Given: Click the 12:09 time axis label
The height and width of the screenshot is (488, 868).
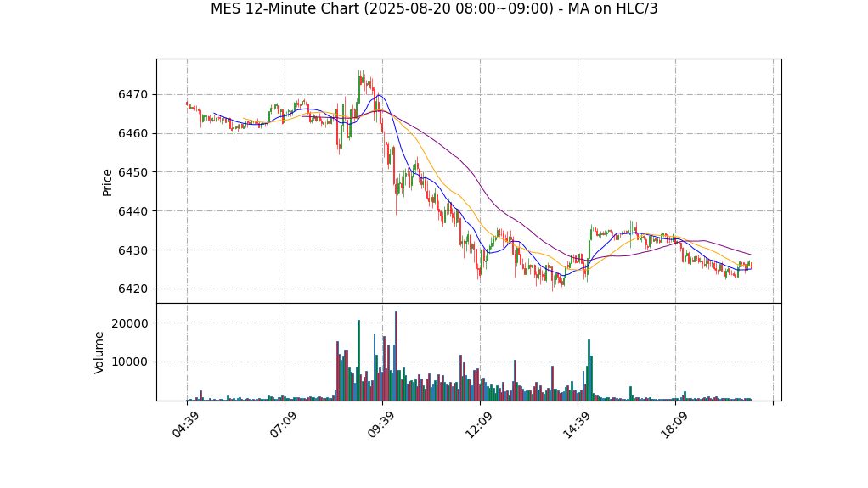Looking at the screenshot, I should 477,425.
